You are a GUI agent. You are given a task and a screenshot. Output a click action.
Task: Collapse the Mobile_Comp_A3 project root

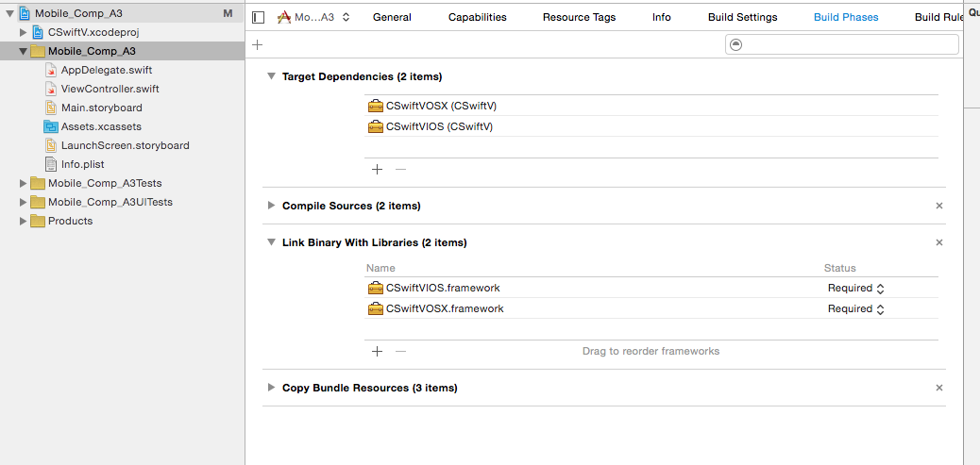point(10,13)
